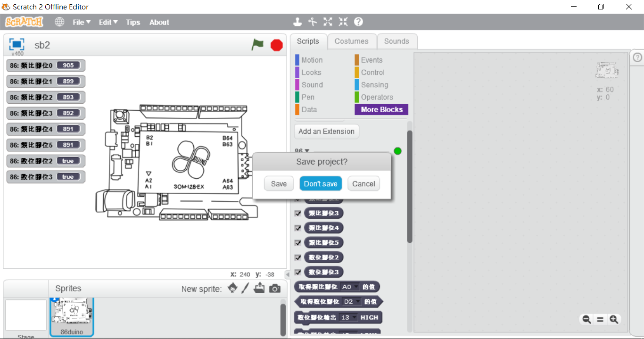This screenshot has height=339, width=644.
Task: Cancel the Save project dialog
Action: [x=363, y=183]
